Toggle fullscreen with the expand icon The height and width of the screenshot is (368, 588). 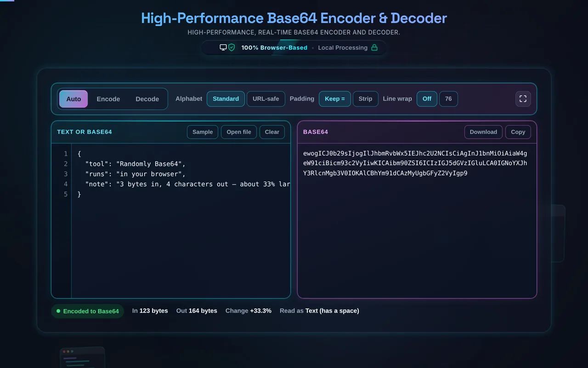(x=523, y=99)
